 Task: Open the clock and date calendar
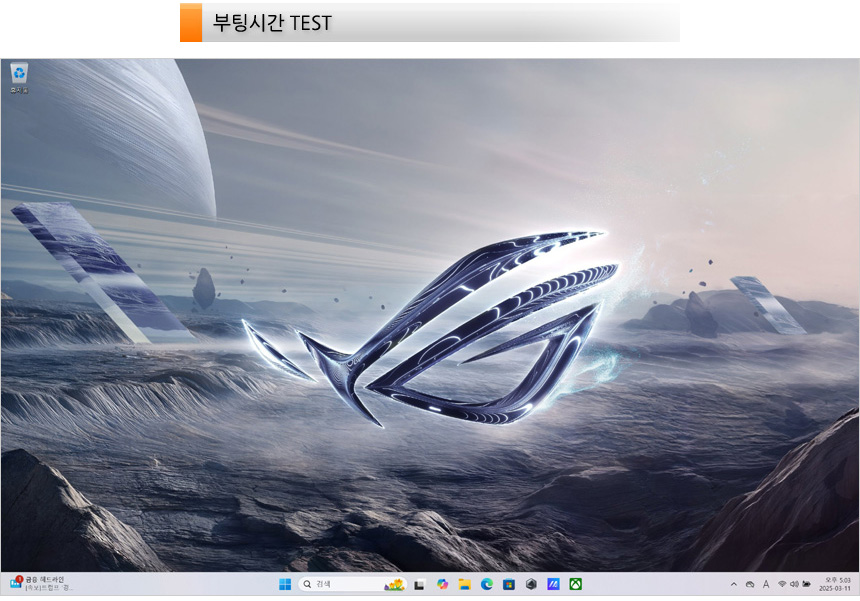click(837, 584)
